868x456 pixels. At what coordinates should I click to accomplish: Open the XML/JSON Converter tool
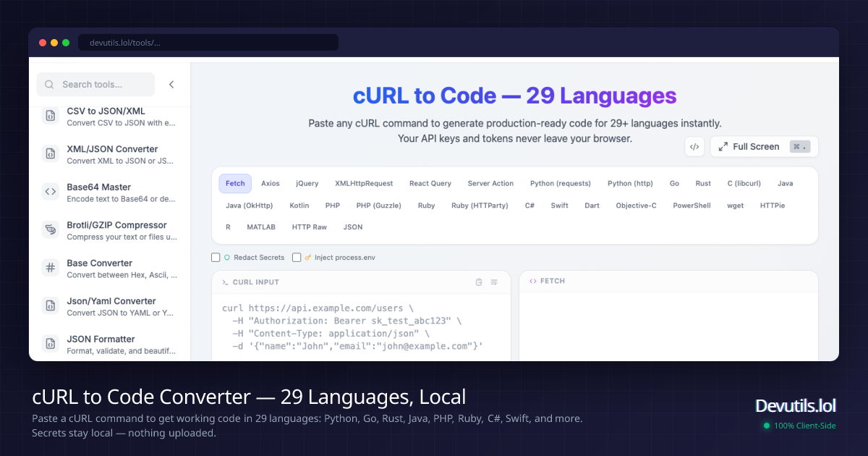109,154
